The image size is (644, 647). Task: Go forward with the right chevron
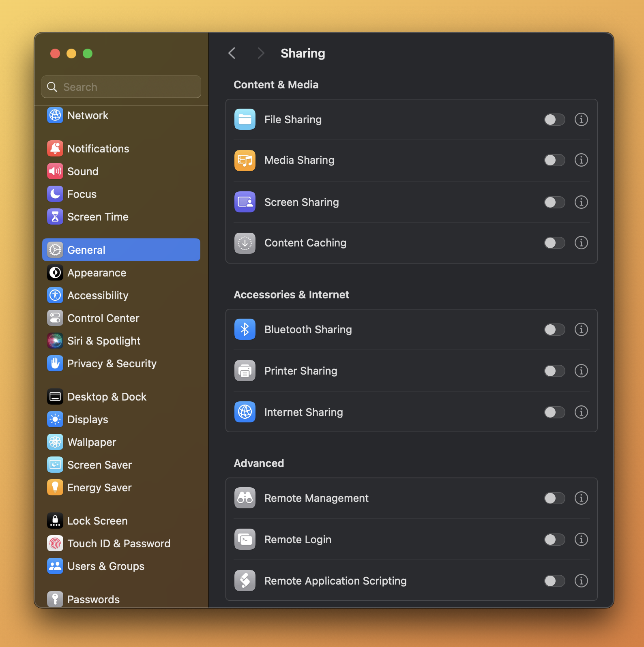click(261, 53)
